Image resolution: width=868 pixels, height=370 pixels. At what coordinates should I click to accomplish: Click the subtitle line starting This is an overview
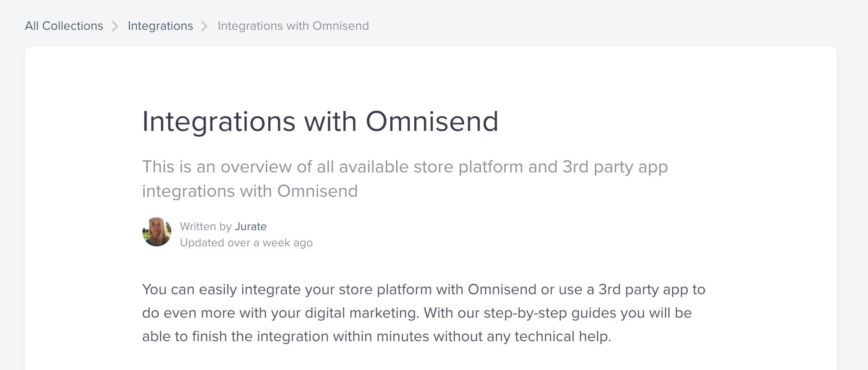405,167
